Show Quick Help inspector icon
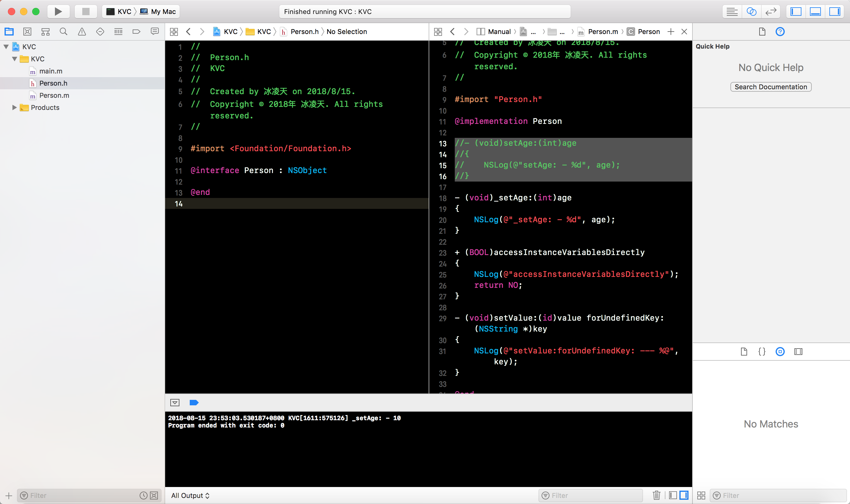The height and width of the screenshot is (504, 850). 780,32
